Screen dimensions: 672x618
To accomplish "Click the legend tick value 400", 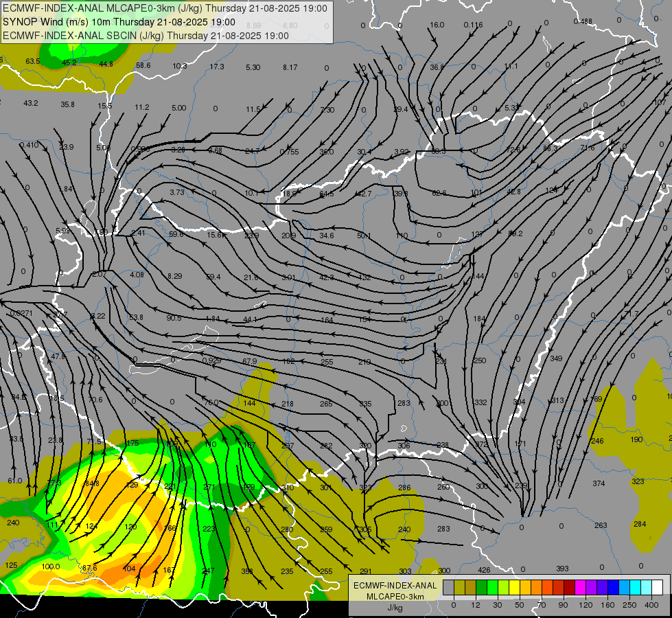I will pos(651,605).
